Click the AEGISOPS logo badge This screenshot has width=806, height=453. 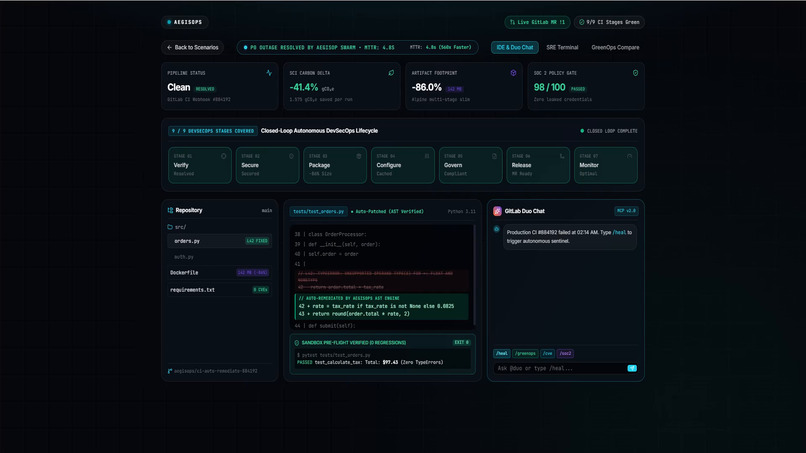point(185,22)
